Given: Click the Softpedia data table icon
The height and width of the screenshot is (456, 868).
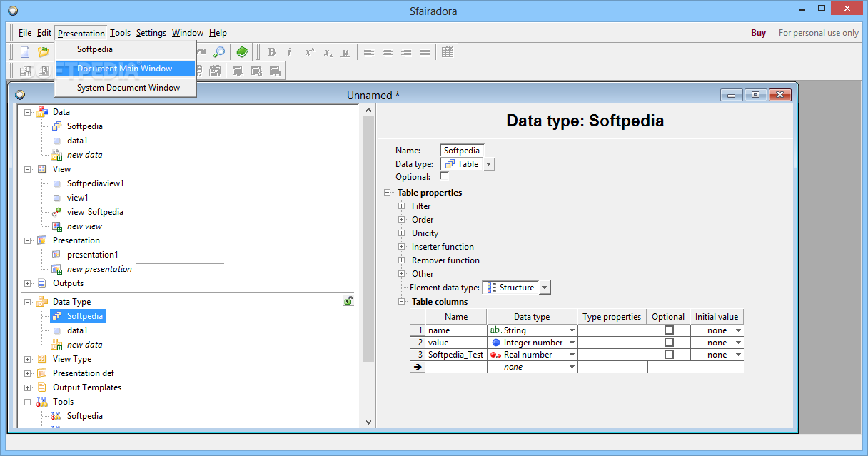Looking at the screenshot, I should (x=57, y=126).
